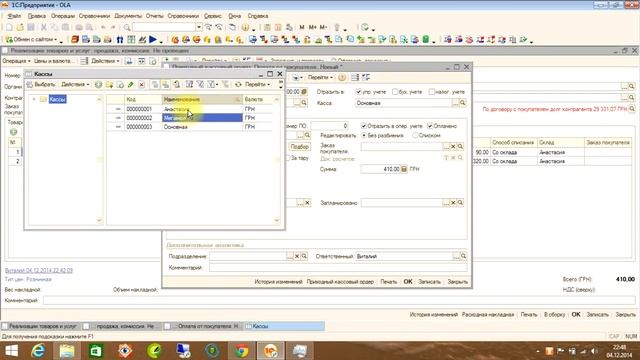Click the magnifier icon beside Касса field

pyautogui.click(x=463, y=103)
